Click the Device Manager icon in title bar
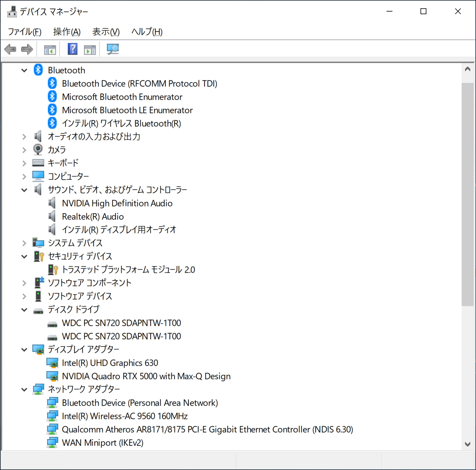476x470 pixels. 11,11
